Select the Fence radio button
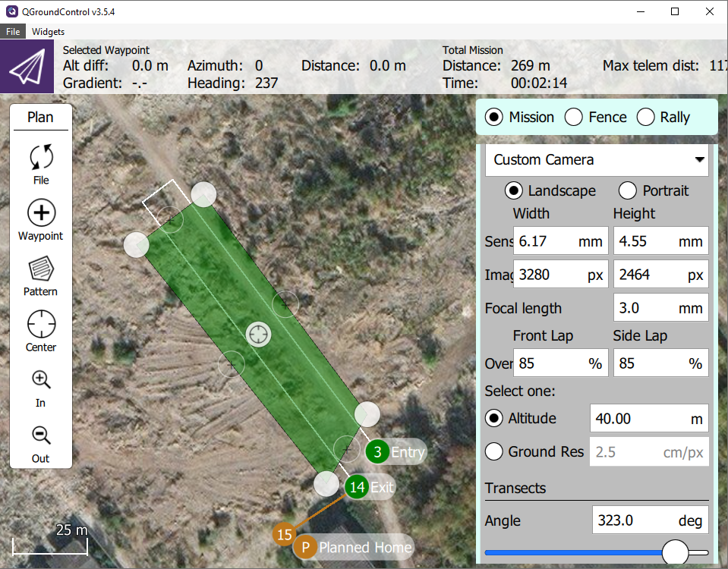The image size is (728, 569). pyautogui.click(x=573, y=118)
